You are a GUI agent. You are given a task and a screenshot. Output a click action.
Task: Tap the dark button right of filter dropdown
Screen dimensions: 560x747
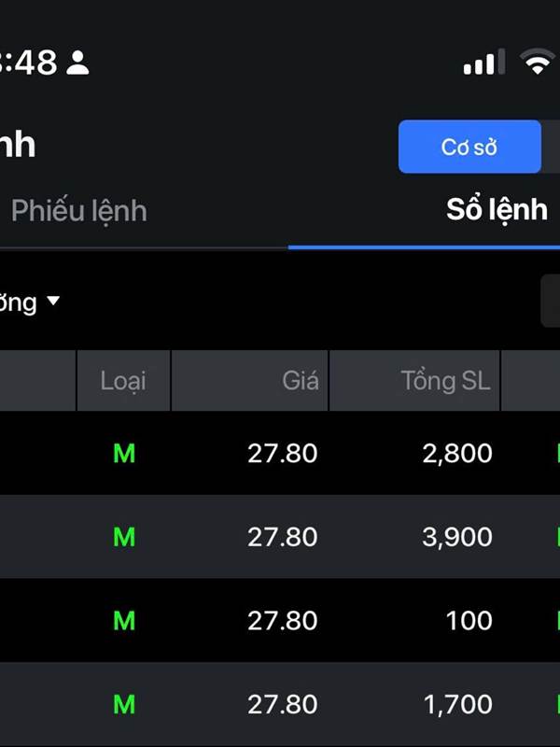[x=550, y=302]
